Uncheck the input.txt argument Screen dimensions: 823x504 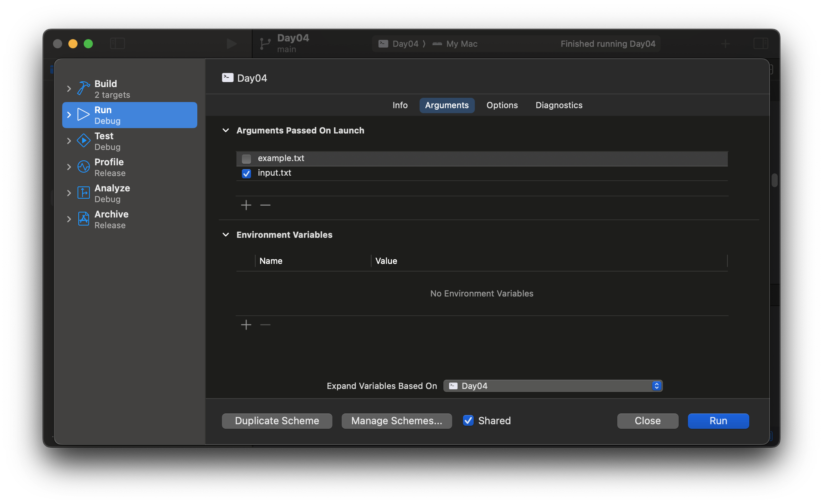[x=246, y=173]
